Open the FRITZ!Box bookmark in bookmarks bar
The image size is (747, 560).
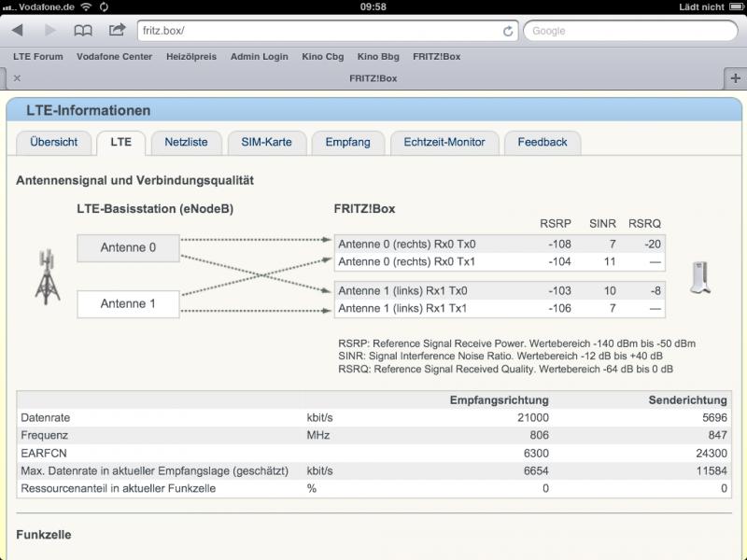coord(436,57)
